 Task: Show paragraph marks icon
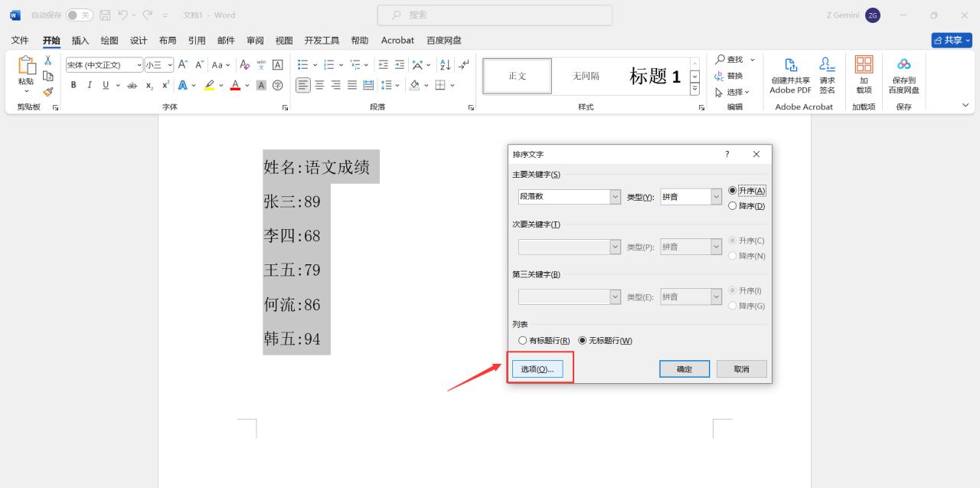[463, 65]
